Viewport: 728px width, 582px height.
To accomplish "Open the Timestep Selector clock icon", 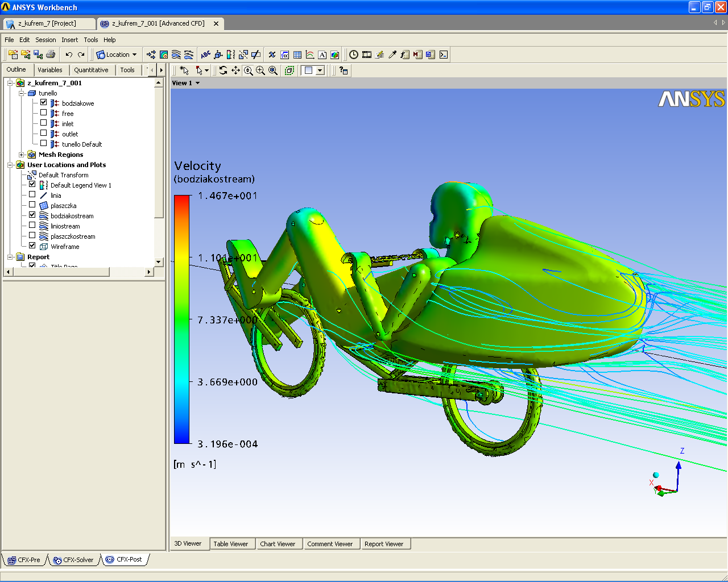I will (354, 55).
